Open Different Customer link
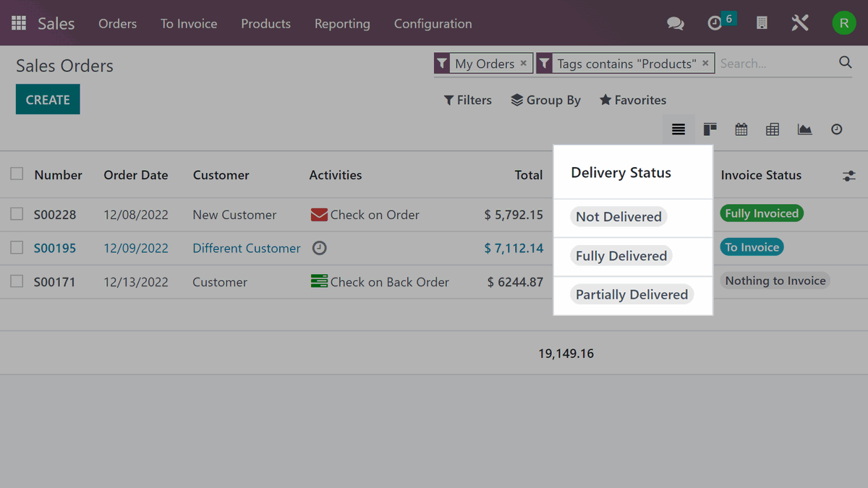Screen dimensions: 868x488 point(246,248)
